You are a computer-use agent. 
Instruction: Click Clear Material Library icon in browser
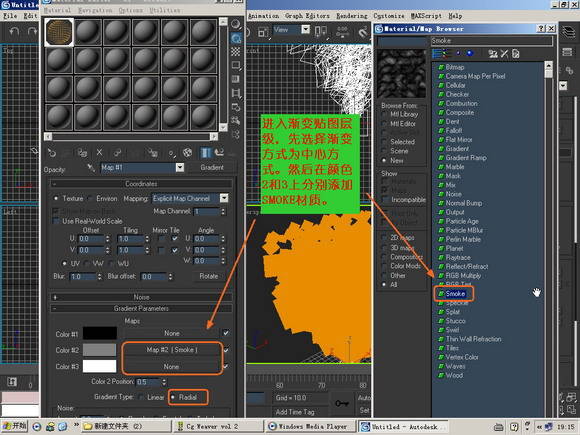pyautogui.click(x=516, y=54)
